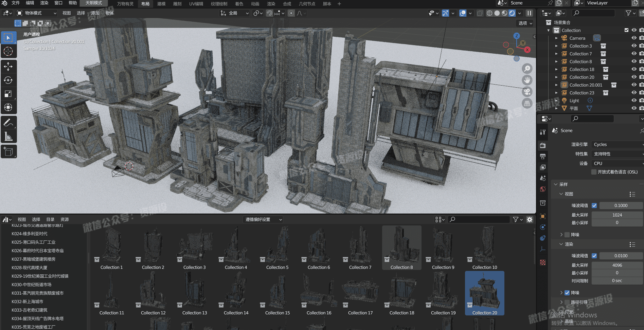Open the 文件 menu
The width and height of the screenshot is (644, 330).
click(16, 3)
